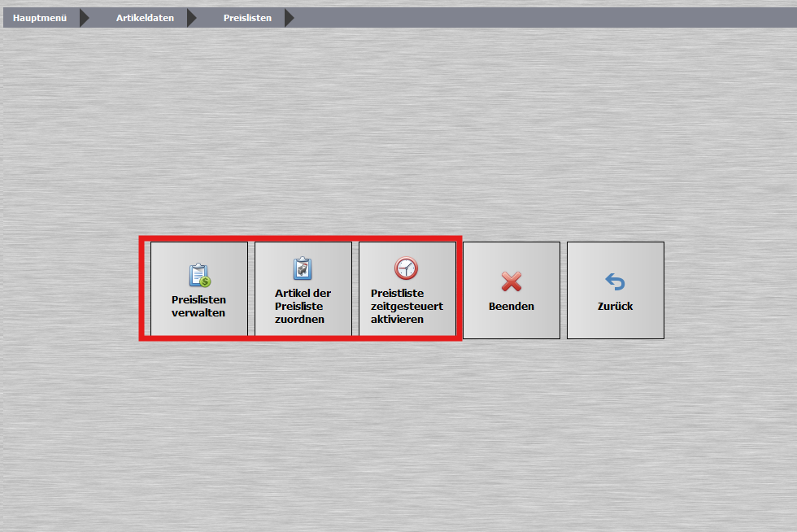Click the clipboard with dollar coin icon
The image size is (797, 532).
[199, 275]
